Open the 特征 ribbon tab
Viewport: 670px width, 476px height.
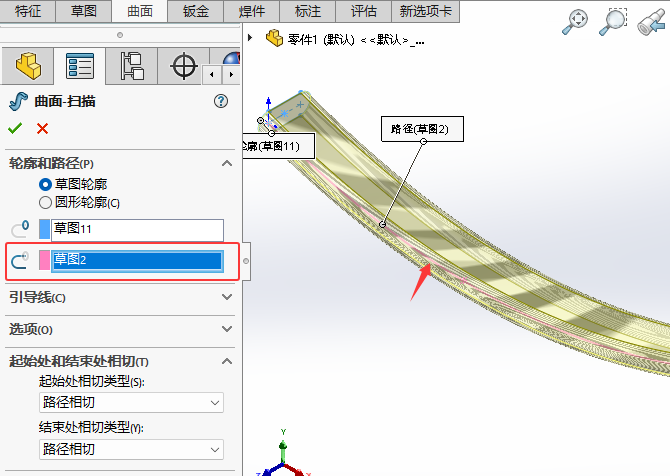[28, 11]
